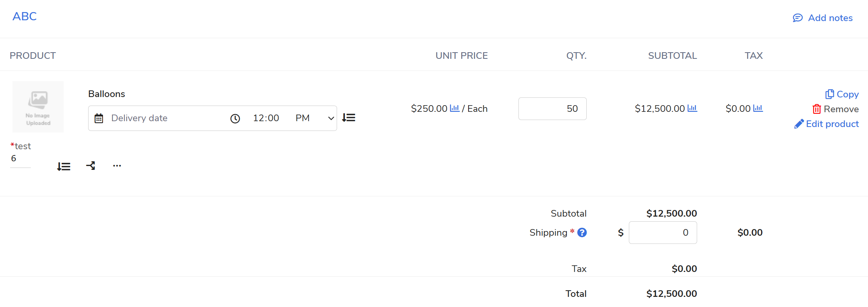This screenshot has height=307, width=868.
Task: Remove the Balloons product
Action: coord(836,109)
